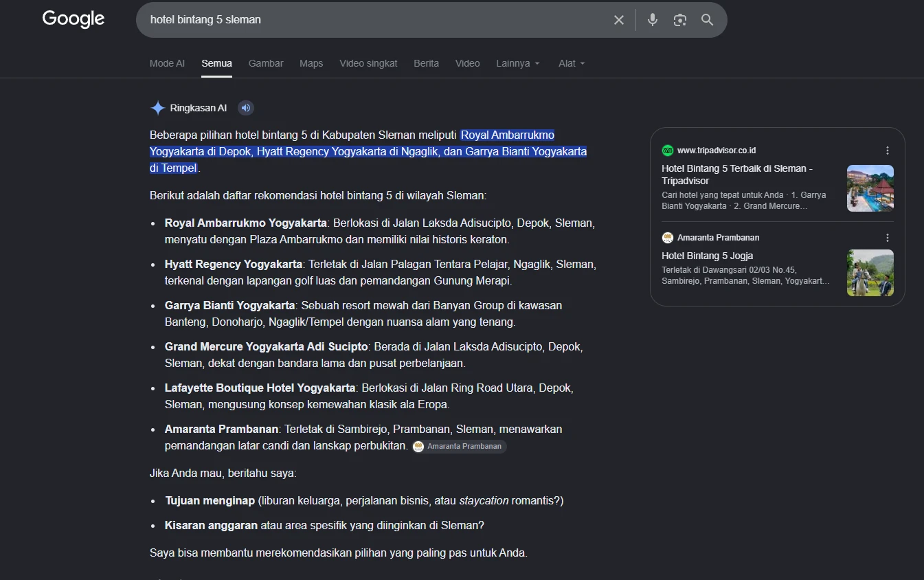Image resolution: width=924 pixels, height=580 pixels.
Task: Switch to Gambar results tab
Action: [266, 63]
